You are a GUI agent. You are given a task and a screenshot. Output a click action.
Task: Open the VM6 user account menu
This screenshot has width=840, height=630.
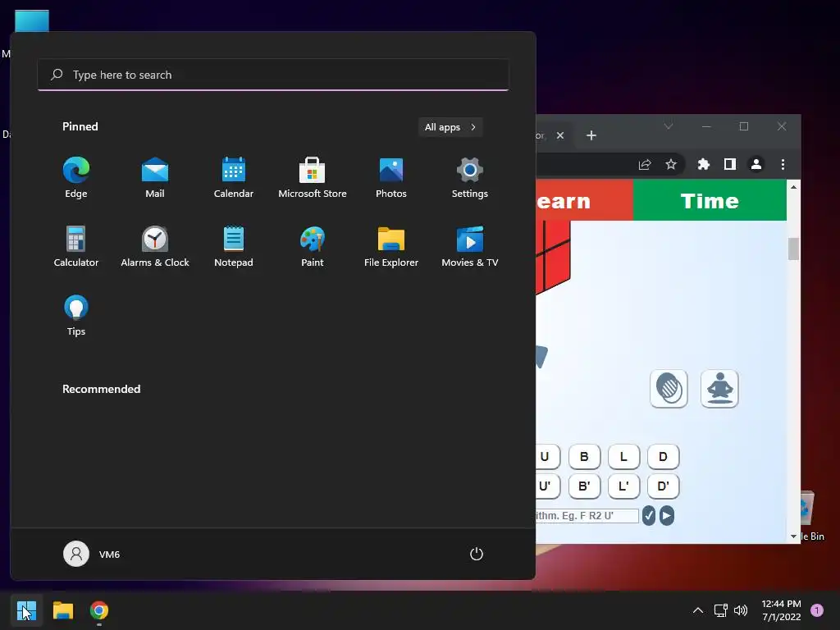coord(92,554)
